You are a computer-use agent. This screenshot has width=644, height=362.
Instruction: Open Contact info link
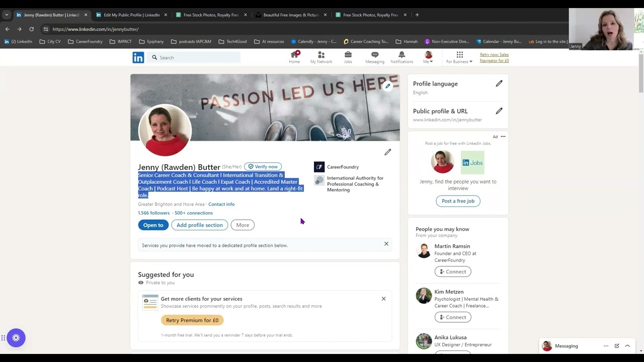click(221, 204)
